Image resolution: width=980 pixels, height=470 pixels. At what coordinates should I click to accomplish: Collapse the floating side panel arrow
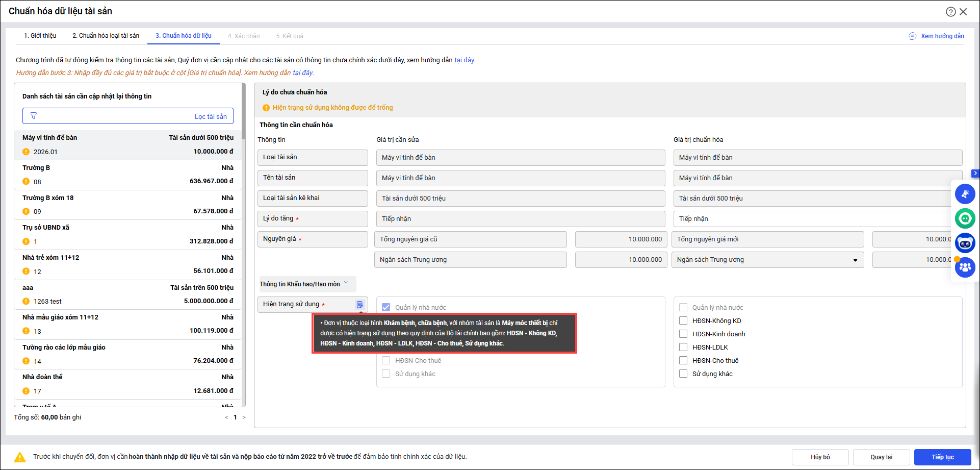[975, 174]
